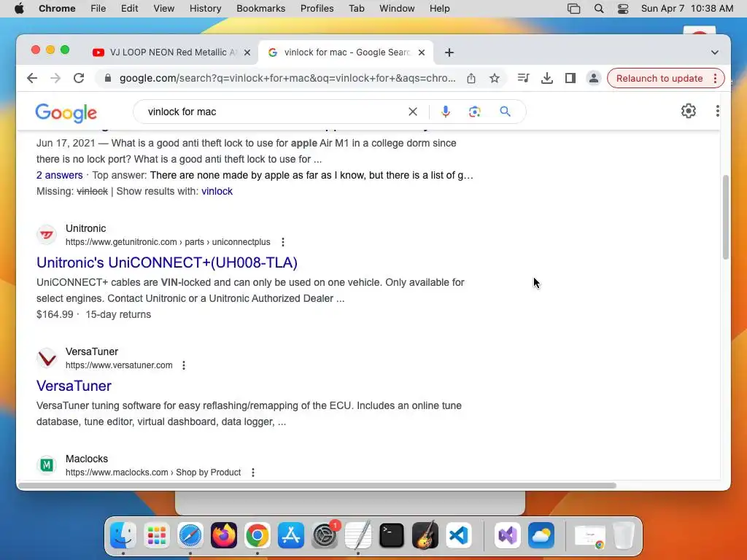Open the Apple menu
747x560 pixels.
coord(19,9)
